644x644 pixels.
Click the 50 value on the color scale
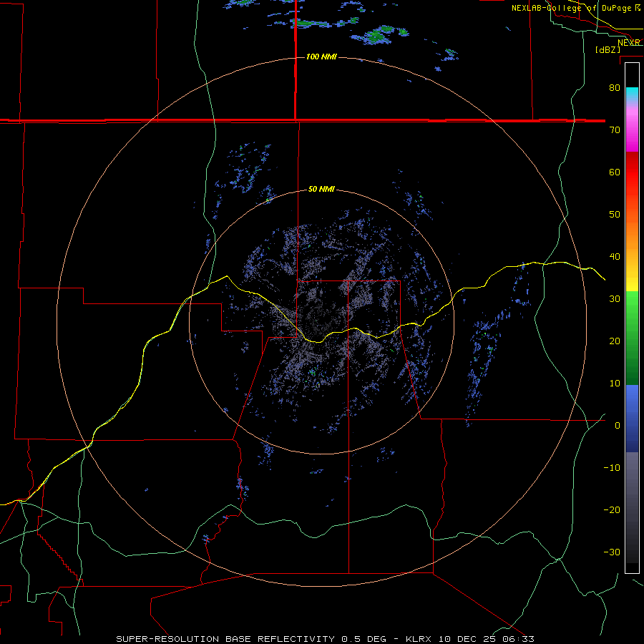(x=615, y=215)
